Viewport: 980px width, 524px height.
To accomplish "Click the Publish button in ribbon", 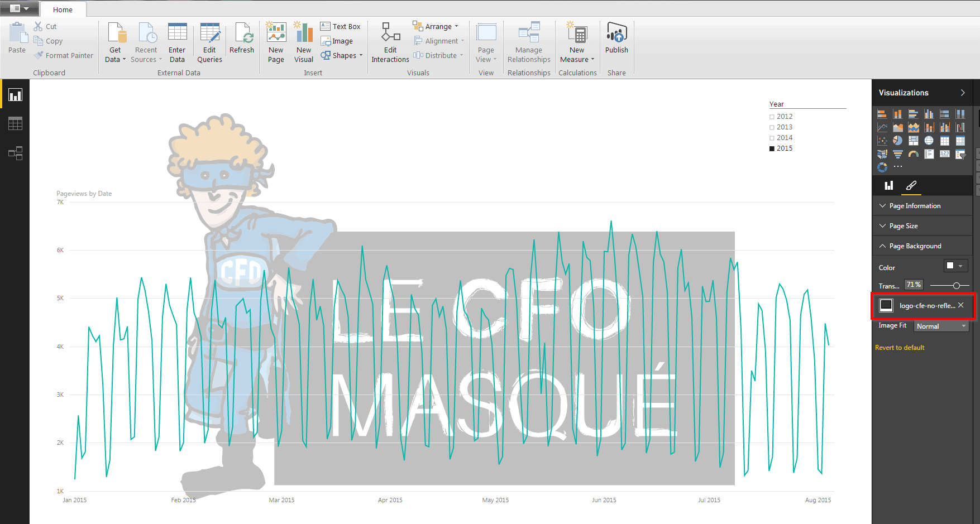I will tap(616, 39).
